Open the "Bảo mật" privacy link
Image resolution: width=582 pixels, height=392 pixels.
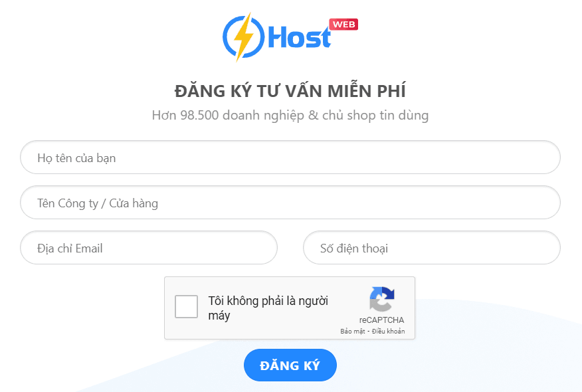(353, 331)
